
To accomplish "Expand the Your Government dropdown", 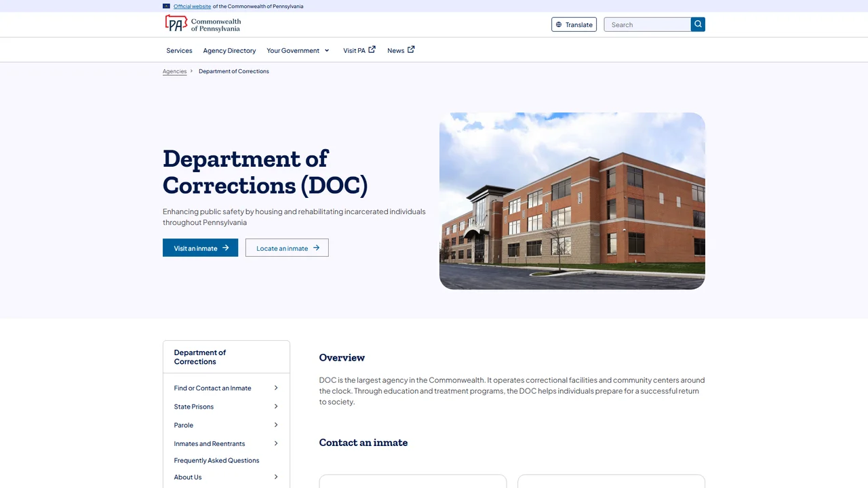I will 298,51.
